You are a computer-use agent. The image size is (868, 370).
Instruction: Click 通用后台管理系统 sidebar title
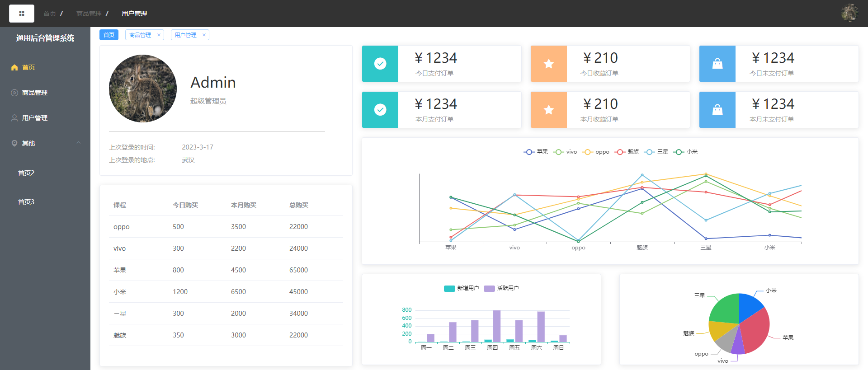coord(45,38)
